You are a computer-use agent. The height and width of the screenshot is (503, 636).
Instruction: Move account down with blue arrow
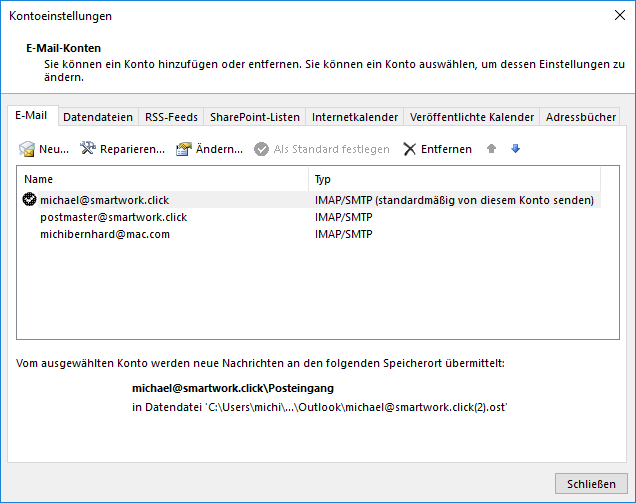(x=516, y=149)
